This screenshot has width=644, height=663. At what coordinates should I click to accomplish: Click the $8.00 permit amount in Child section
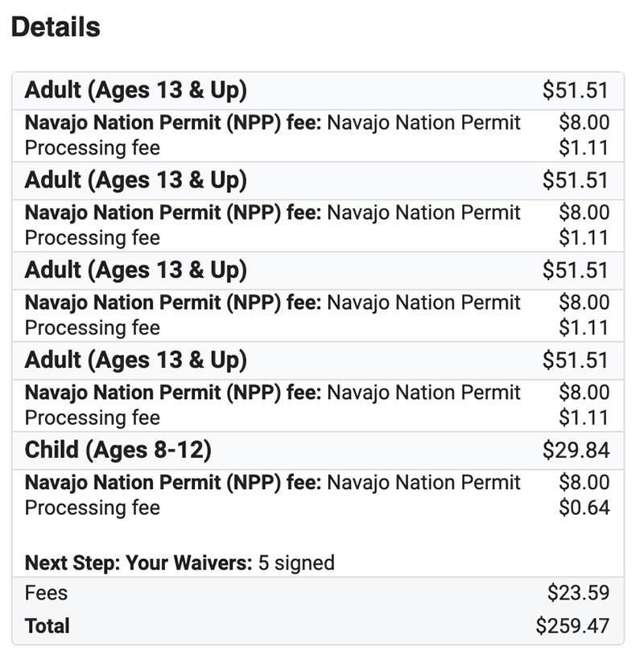584,482
